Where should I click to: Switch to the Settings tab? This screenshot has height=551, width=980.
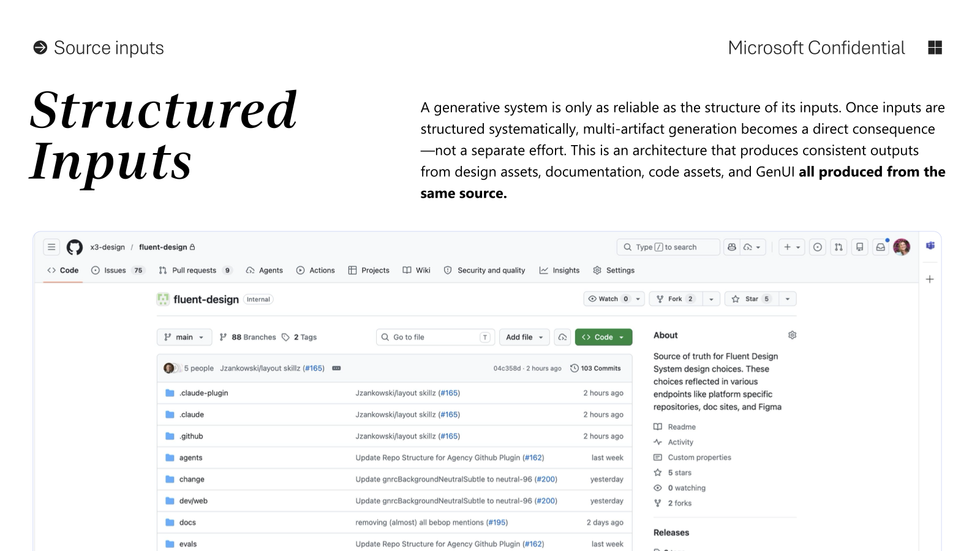click(614, 270)
